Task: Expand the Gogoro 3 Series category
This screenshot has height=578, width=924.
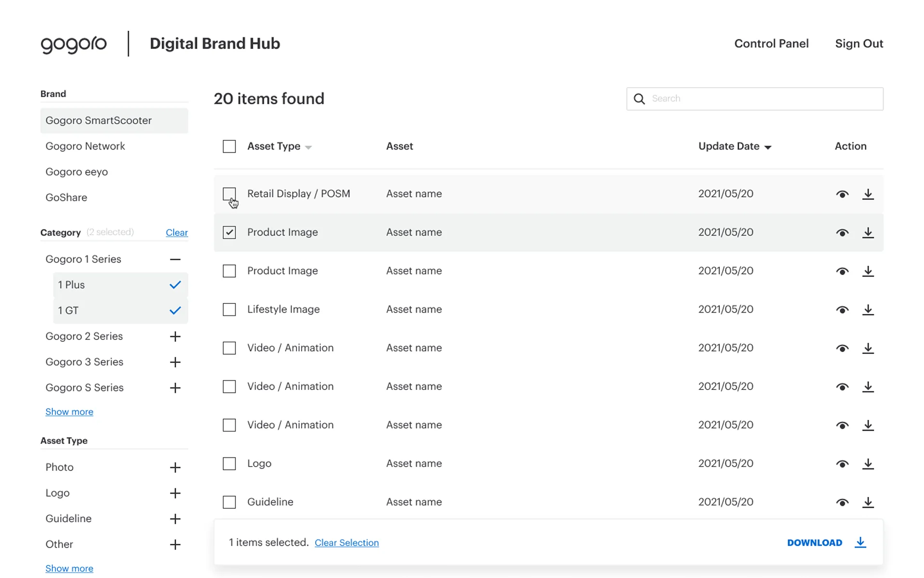Action: [175, 362]
